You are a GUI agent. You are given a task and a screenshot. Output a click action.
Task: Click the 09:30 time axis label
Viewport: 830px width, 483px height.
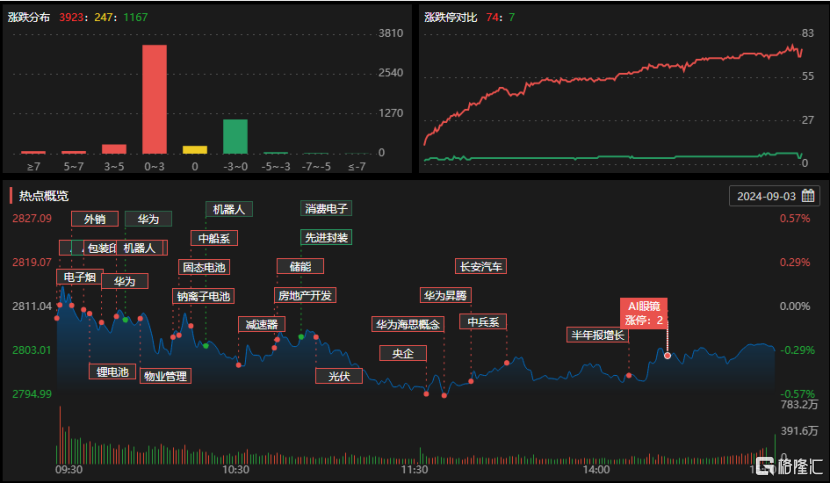[x=69, y=469]
